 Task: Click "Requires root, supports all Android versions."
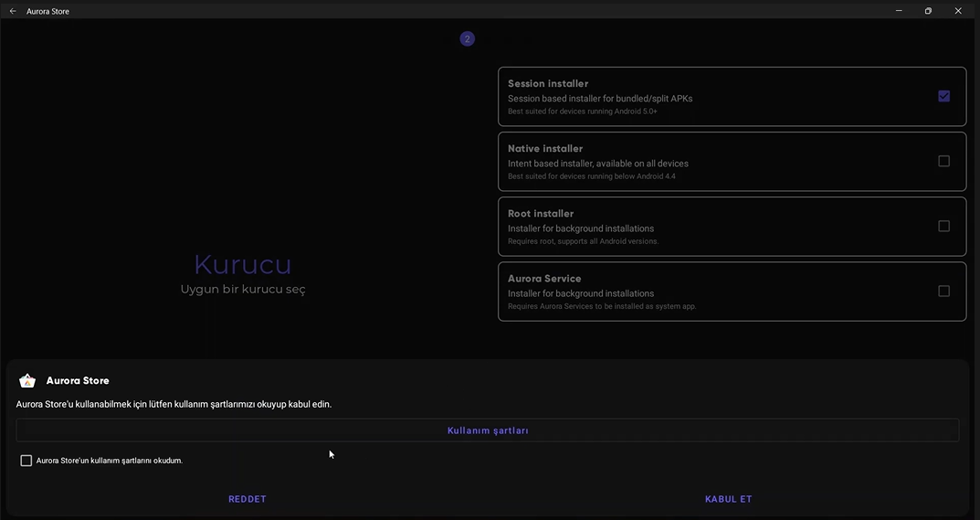(583, 241)
